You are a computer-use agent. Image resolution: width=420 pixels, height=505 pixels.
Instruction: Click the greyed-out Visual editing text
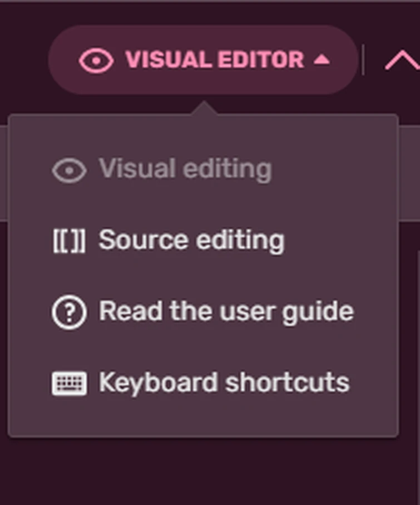click(x=185, y=169)
